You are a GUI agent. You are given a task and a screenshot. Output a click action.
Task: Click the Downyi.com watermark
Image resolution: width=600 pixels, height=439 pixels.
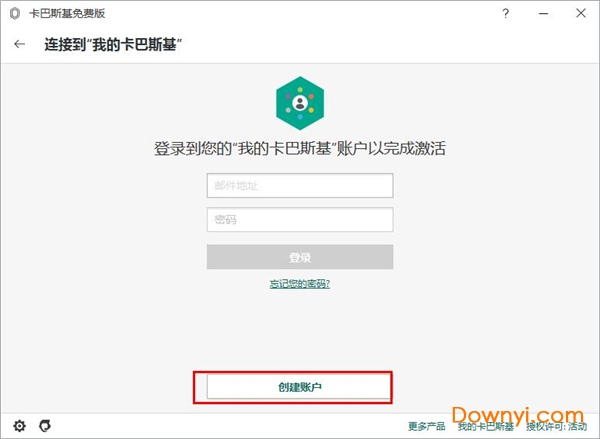pyautogui.click(x=518, y=416)
